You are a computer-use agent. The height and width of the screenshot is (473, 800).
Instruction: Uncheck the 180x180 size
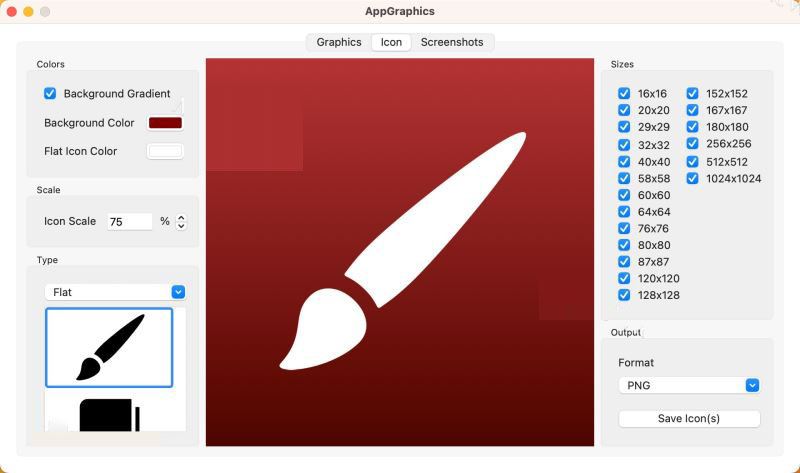tap(692, 127)
